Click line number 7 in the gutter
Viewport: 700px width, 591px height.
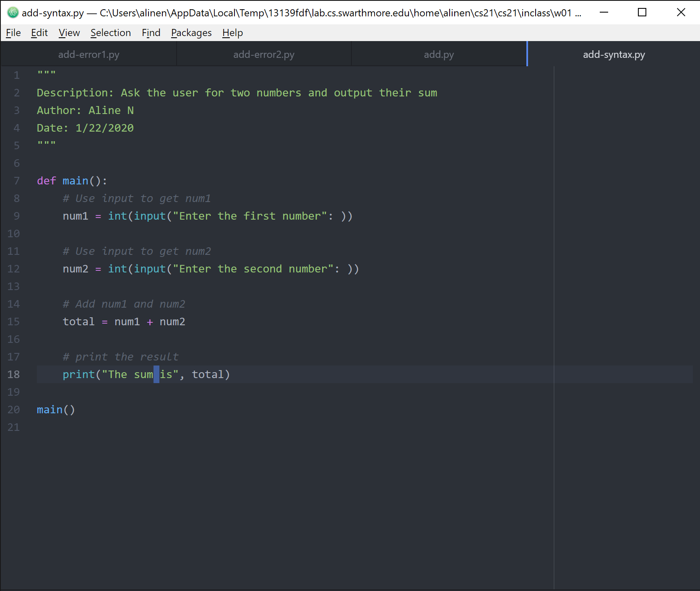[x=17, y=181]
